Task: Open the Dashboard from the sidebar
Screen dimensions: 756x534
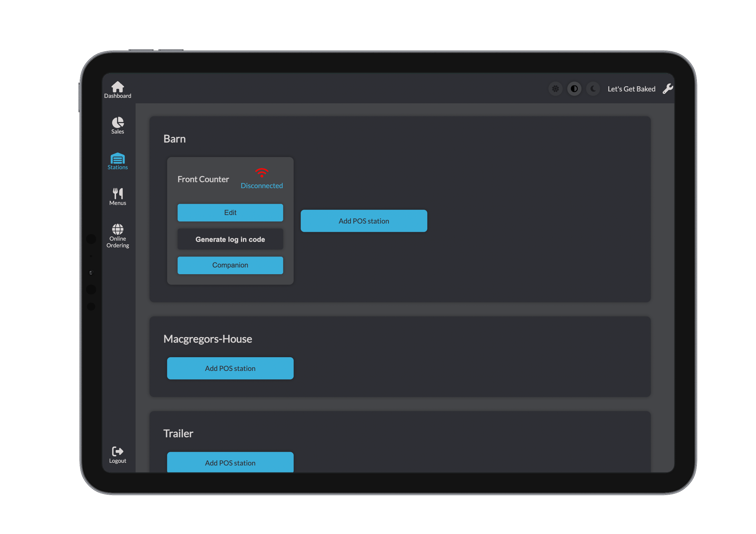Action: (117, 89)
